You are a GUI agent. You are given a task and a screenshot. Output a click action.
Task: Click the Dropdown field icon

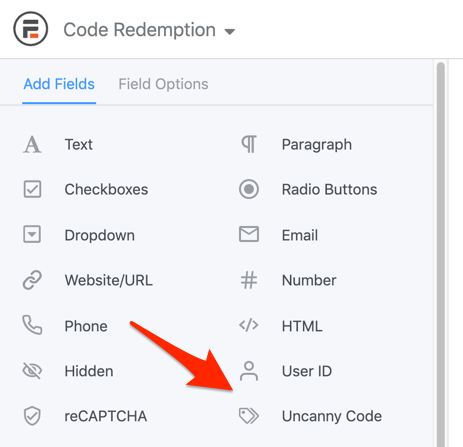(32, 234)
